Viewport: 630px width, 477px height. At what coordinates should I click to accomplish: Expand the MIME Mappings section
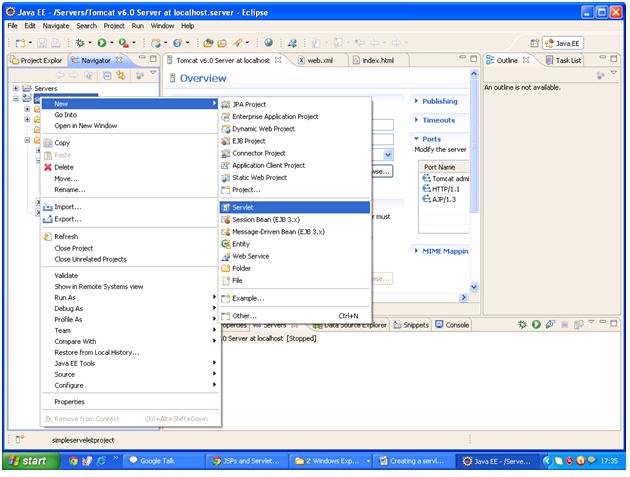(x=416, y=251)
